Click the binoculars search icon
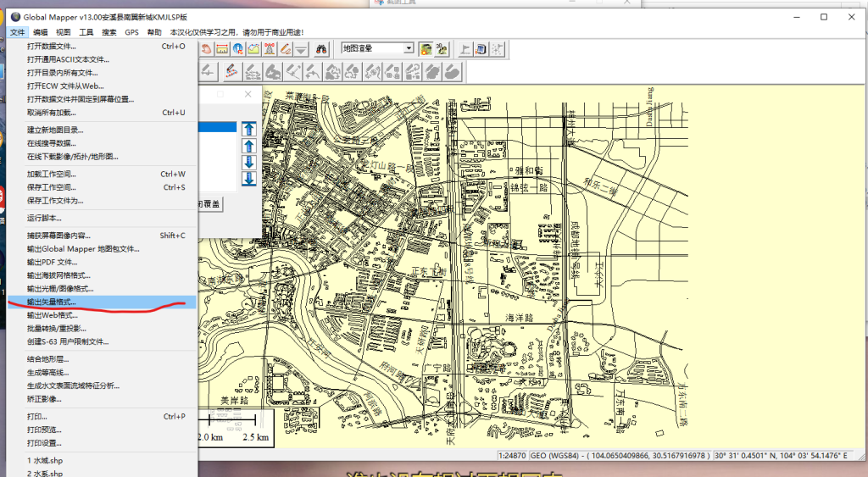 click(x=322, y=49)
